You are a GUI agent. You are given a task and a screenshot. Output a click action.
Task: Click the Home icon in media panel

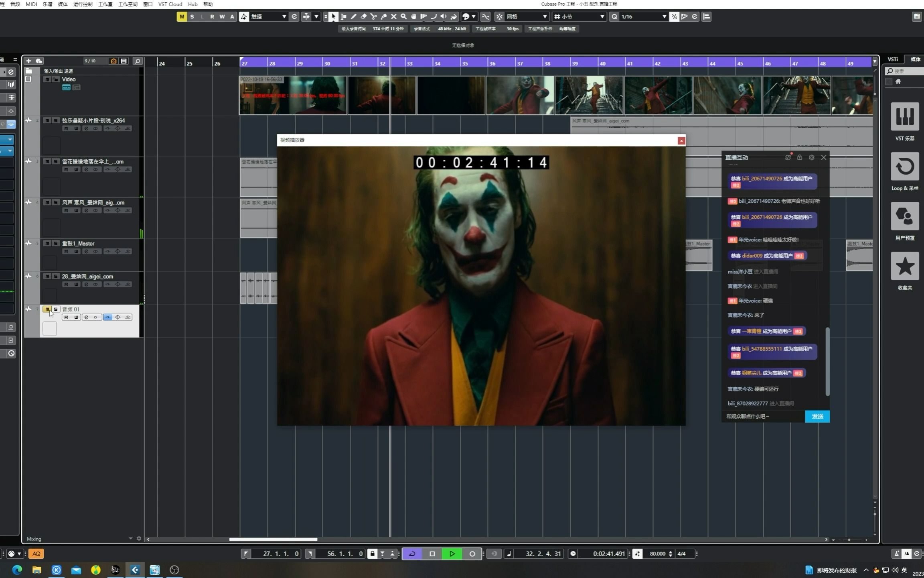pos(898,81)
